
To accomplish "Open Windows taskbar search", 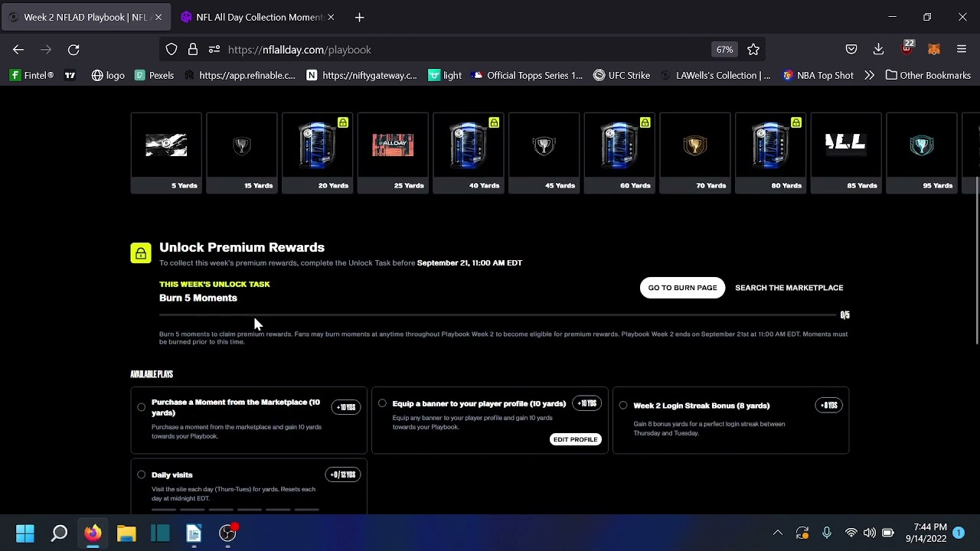I will (59, 533).
